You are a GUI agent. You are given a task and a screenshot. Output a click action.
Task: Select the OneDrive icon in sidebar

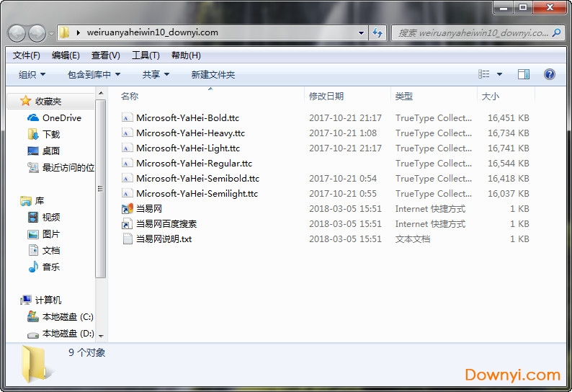point(33,117)
